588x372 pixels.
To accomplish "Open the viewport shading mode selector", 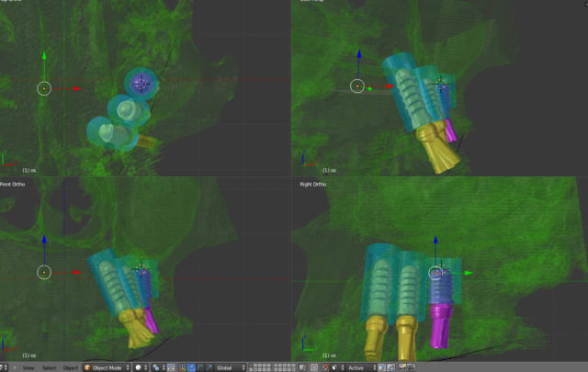I will click(140, 367).
